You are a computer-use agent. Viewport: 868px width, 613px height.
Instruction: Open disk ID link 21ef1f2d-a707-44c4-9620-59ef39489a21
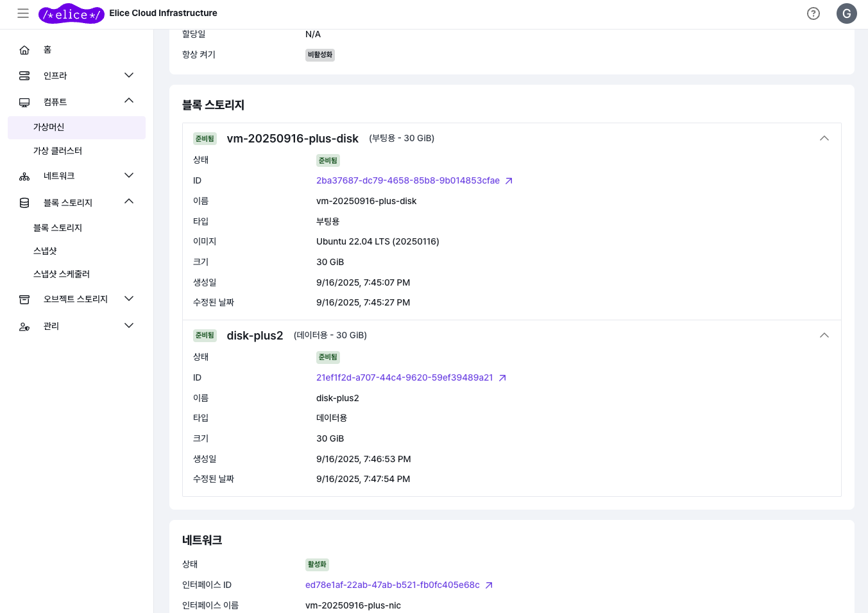405,378
